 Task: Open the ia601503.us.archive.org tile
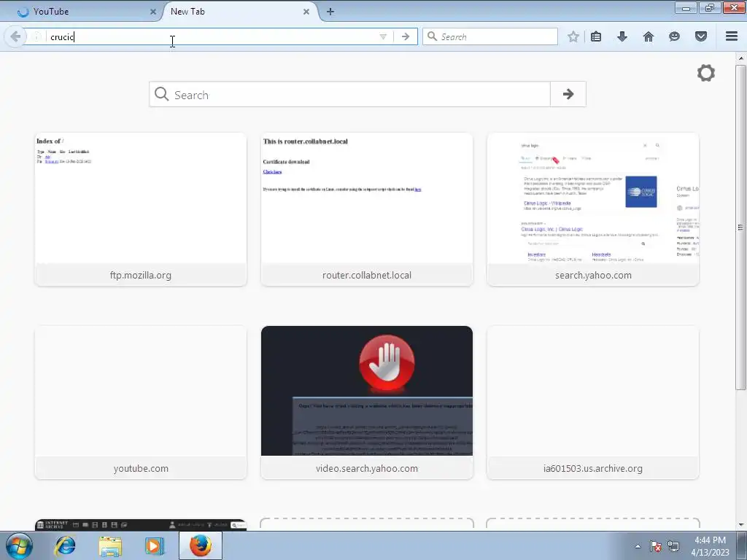pyautogui.click(x=593, y=402)
